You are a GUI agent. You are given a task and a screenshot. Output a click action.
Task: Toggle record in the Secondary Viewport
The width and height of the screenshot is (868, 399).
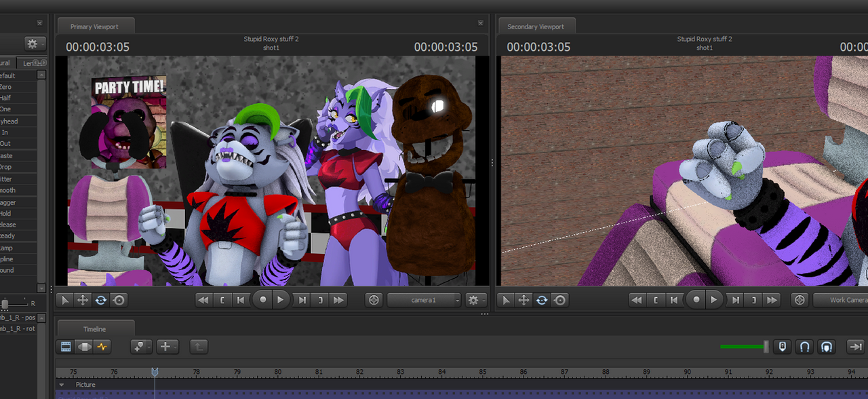click(696, 299)
